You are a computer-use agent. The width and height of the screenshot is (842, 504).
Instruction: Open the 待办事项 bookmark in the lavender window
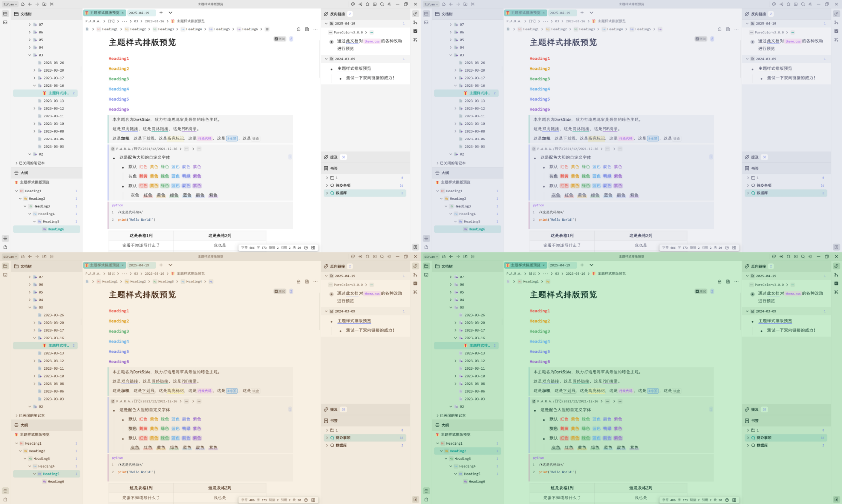764,185
